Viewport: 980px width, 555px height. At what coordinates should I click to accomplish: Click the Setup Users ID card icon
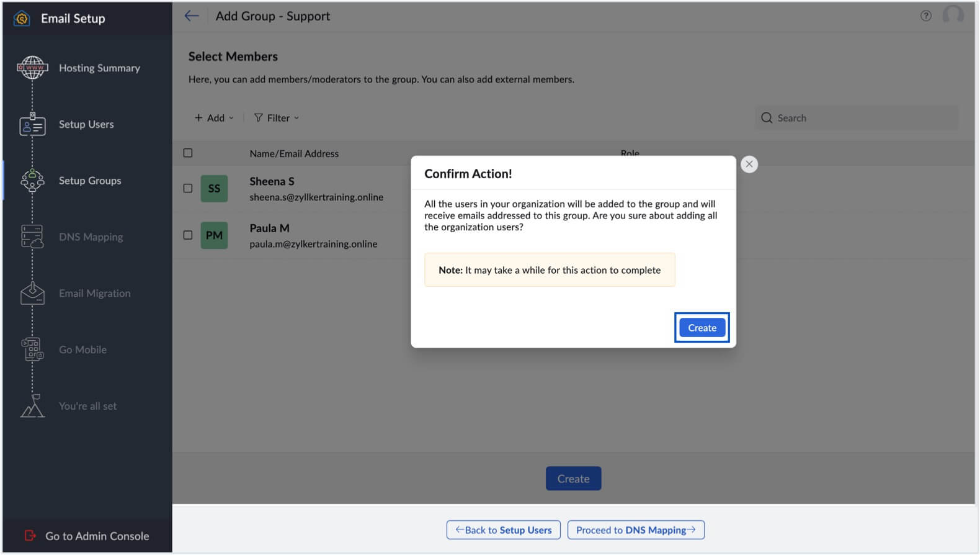(32, 125)
